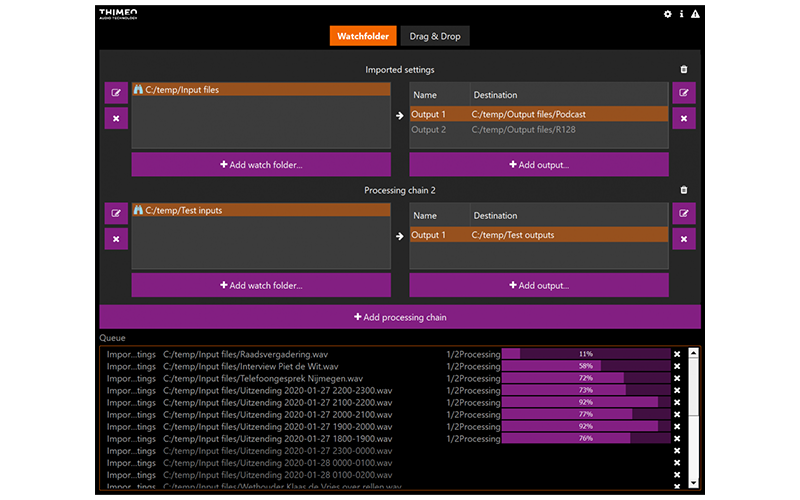
Task: Click the 58% progress bar for Interview Piet de Wit
Action: coord(586,366)
